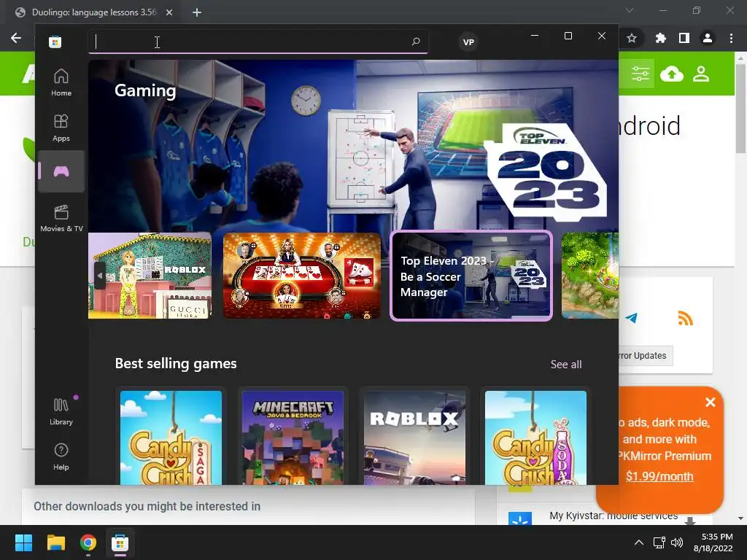The width and height of the screenshot is (747, 560).
Task: Open the Library in Store sidebar
Action: [x=61, y=411]
